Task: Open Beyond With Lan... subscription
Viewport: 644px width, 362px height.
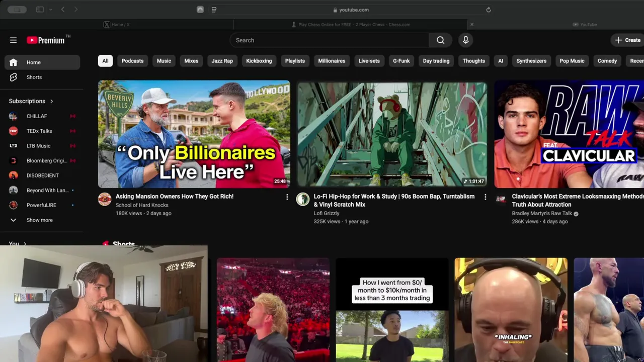Action: click(42, 191)
